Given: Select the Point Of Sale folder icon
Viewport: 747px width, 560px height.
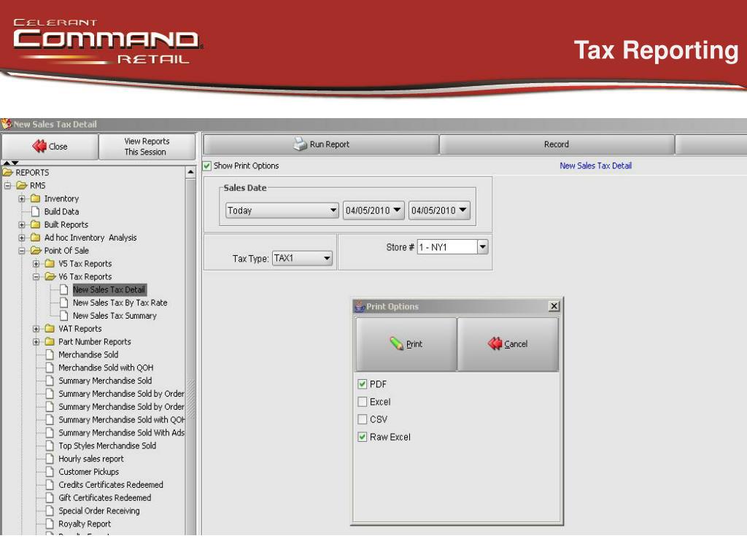Looking at the screenshot, I should (x=36, y=251).
